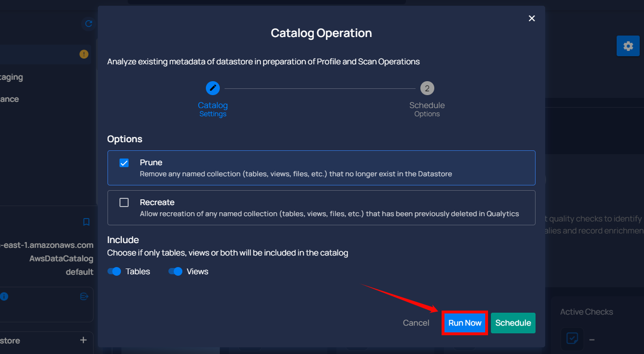This screenshot has height=354, width=644.
Task: Close the Catalog Operation dialog with X
Action: tap(532, 18)
